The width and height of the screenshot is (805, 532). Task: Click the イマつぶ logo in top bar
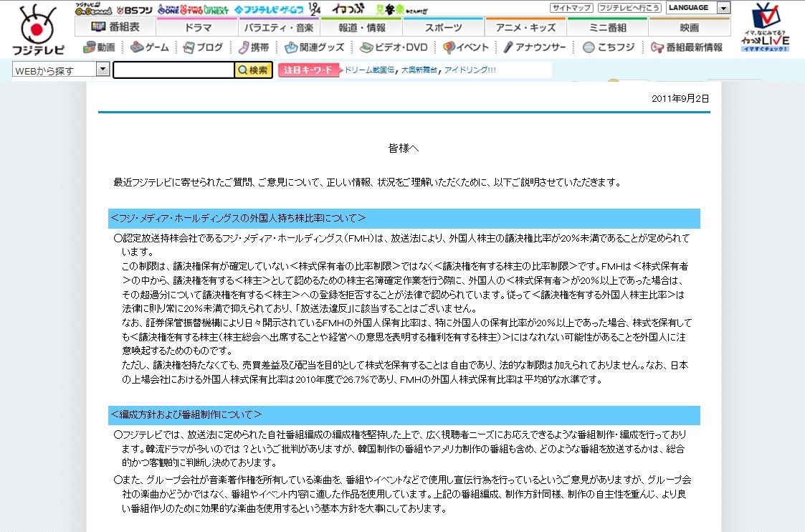[x=348, y=8]
